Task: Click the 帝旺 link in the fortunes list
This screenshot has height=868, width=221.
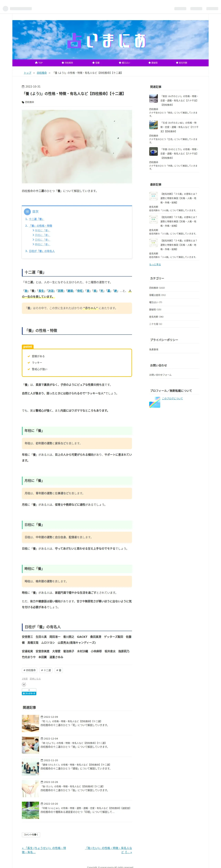Action: click(x=80, y=291)
